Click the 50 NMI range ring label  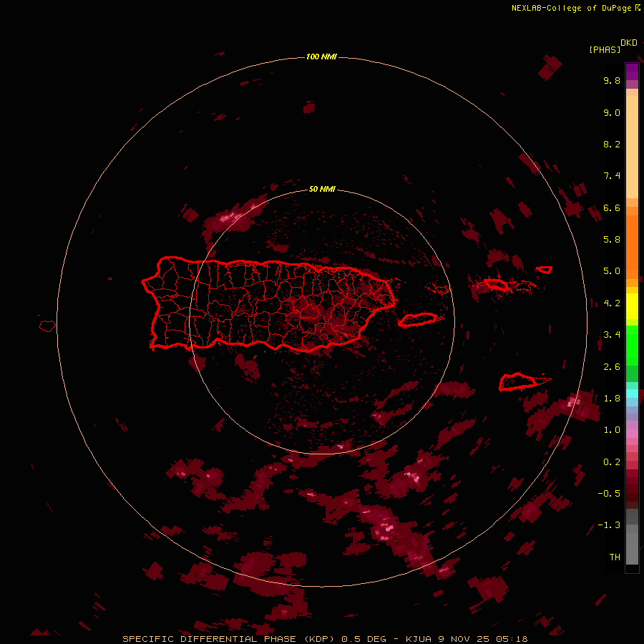[322, 189]
